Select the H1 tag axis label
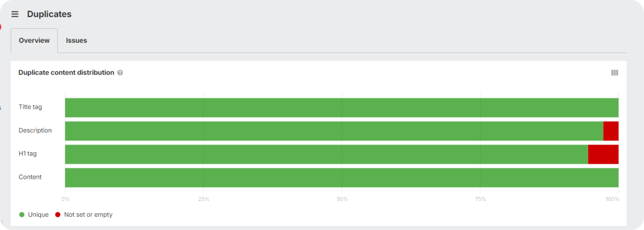644x230 pixels. [28, 154]
